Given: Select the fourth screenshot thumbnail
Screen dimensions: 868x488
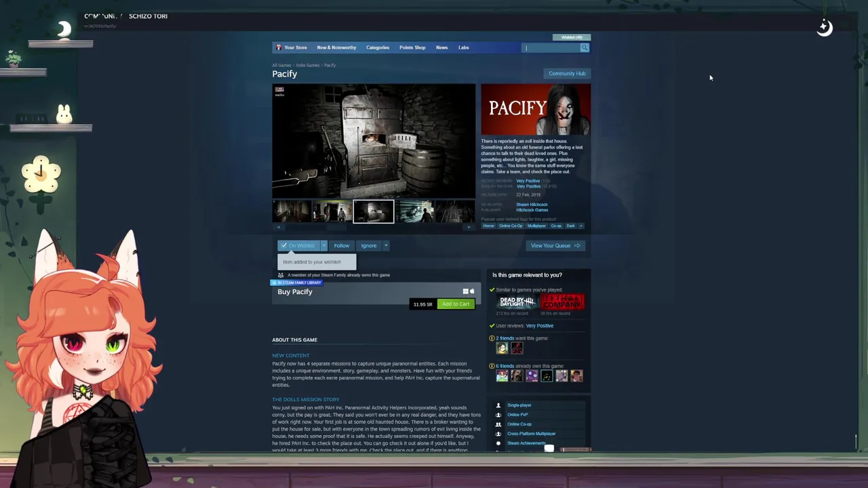Looking at the screenshot, I should coord(414,211).
